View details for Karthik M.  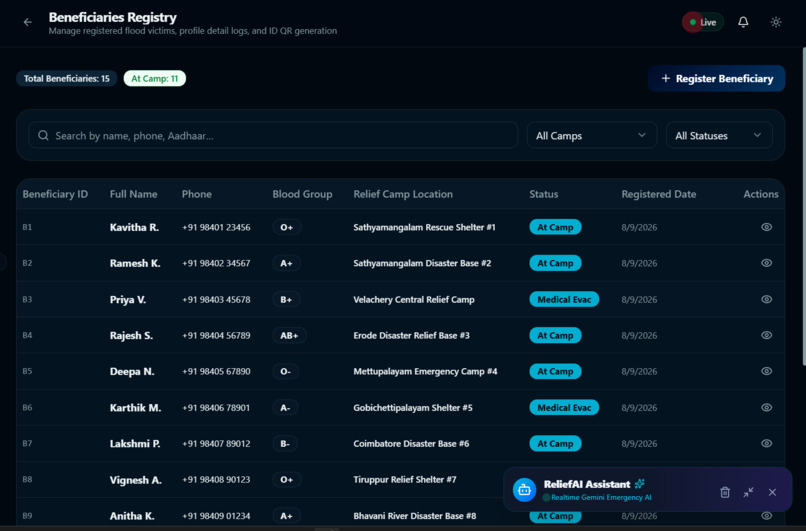[x=766, y=407]
